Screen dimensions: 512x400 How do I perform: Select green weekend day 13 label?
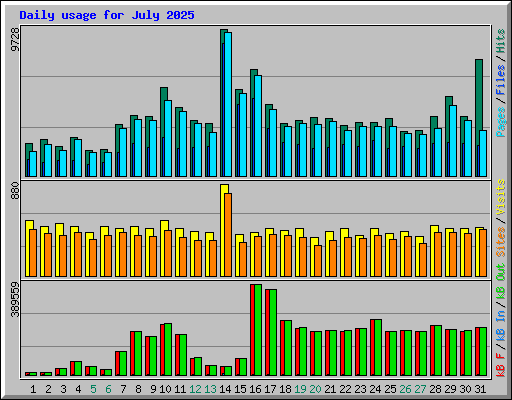pos(210,389)
